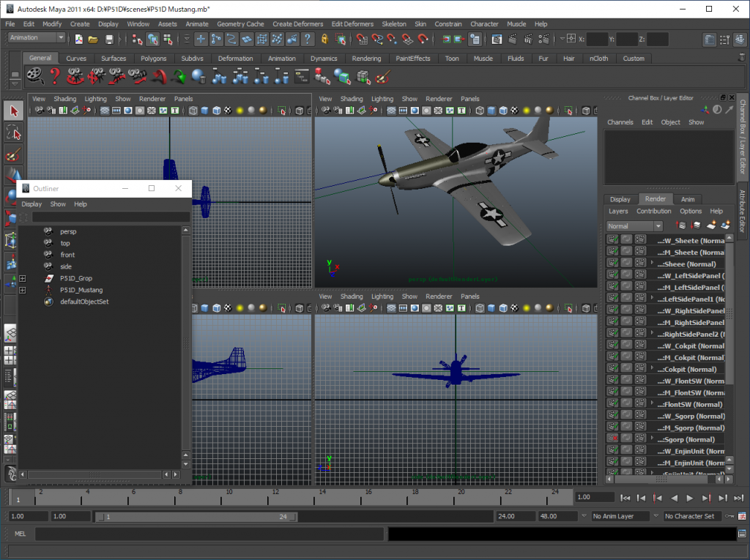The height and width of the screenshot is (560, 750).
Task: Click create new layer icon in Layer Editor
Action: (711, 225)
